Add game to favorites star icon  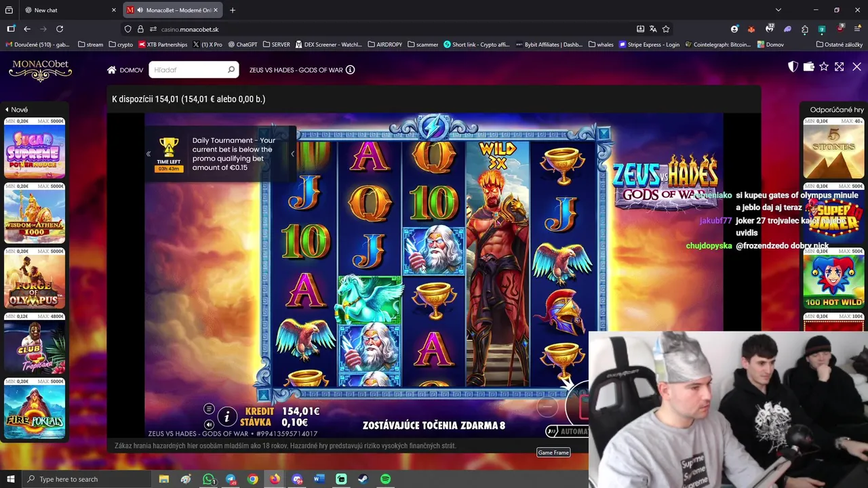824,66
